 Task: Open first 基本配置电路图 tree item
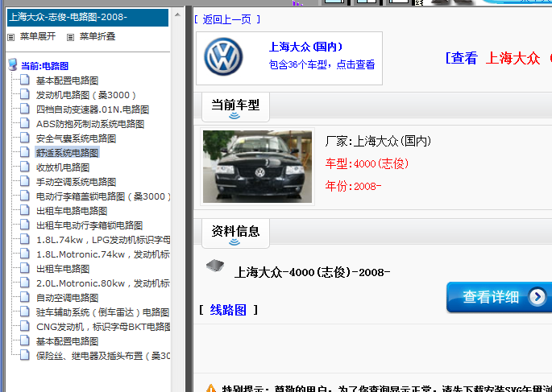tap(67, 80)
